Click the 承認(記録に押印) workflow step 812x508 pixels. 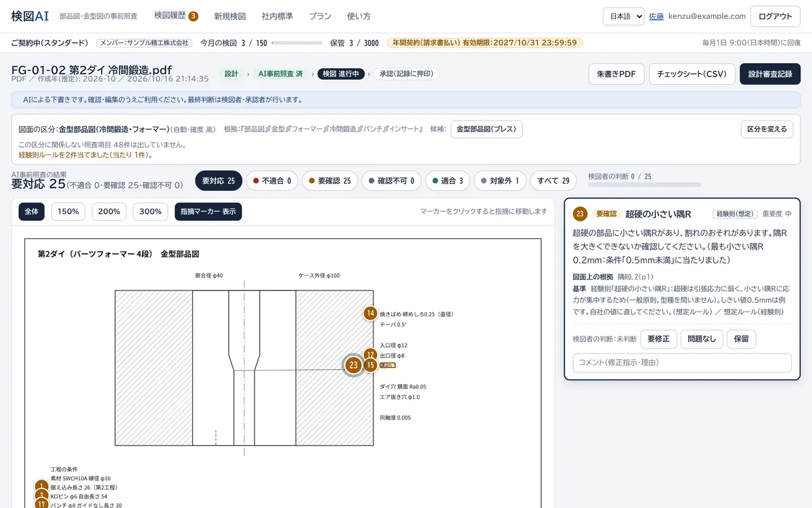(x=407, y=74)
